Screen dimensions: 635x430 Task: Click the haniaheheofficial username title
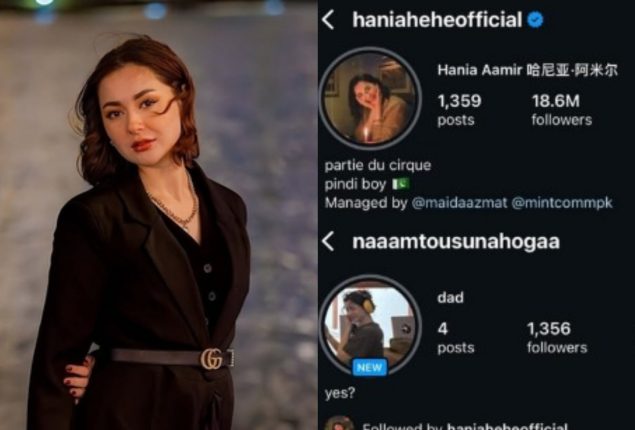(437, 20)
